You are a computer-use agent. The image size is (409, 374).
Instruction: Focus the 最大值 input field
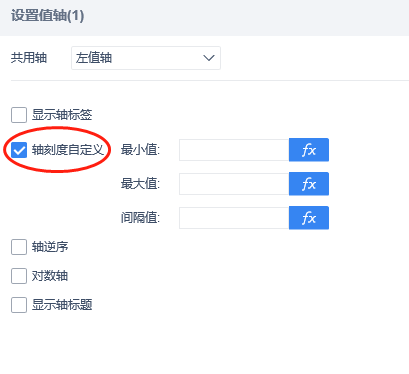click(x=234, y=184)
